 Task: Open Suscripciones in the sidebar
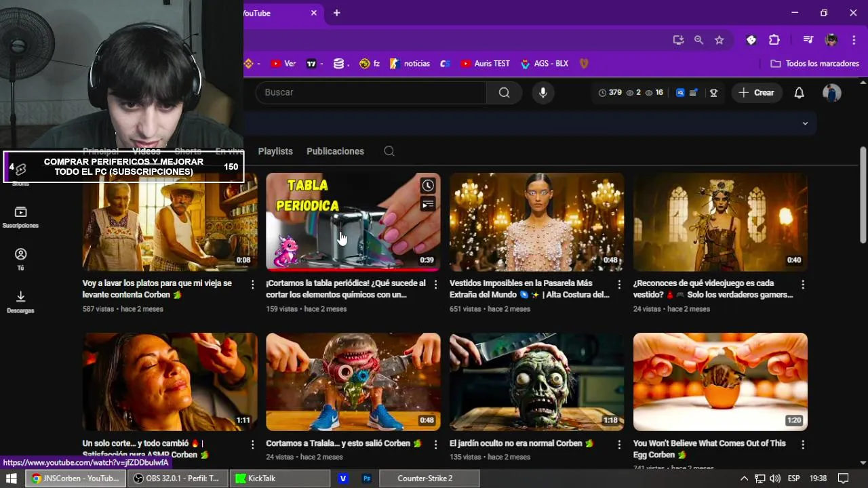coord(20,217)
